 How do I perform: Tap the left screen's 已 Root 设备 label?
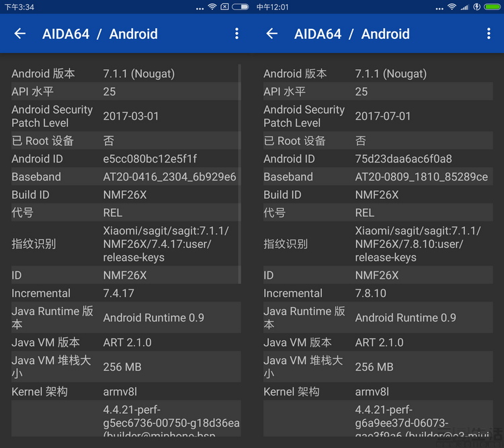coord(42,141)
